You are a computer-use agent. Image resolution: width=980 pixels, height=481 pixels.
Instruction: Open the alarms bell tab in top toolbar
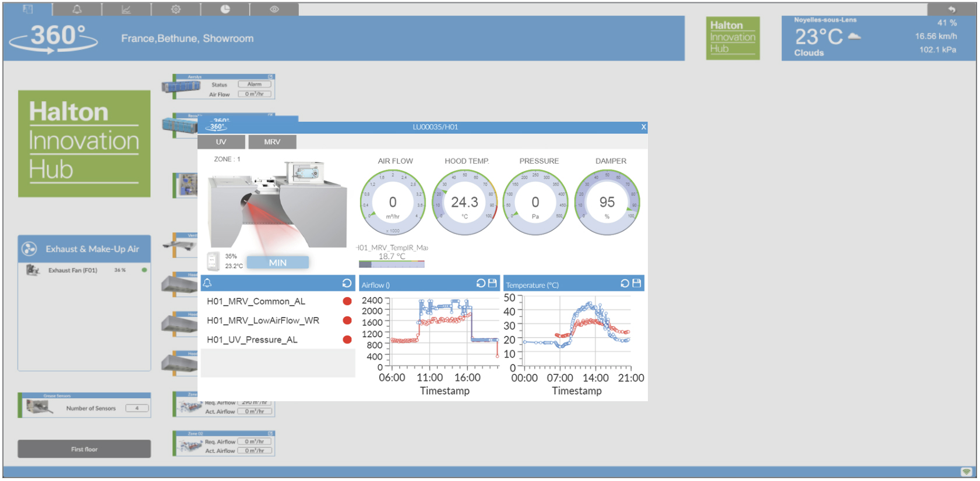(77, 9)
